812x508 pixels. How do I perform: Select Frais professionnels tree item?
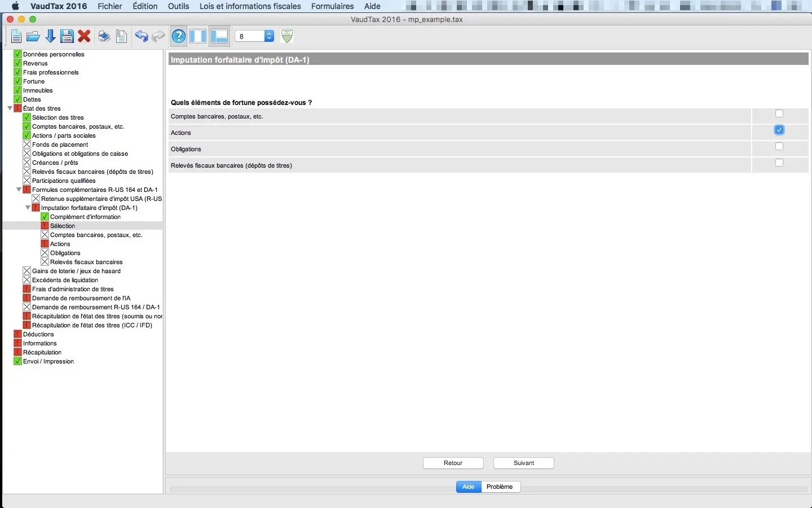point(51,72)
